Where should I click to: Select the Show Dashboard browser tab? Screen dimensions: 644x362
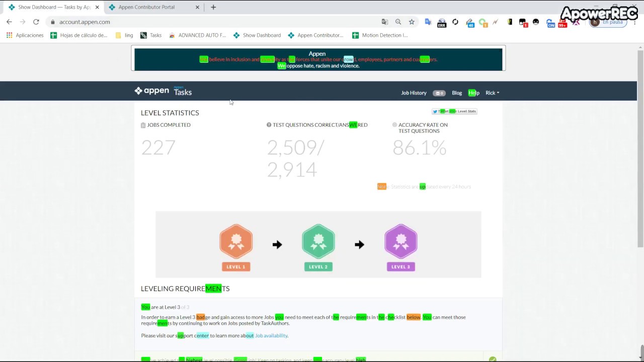53,7
